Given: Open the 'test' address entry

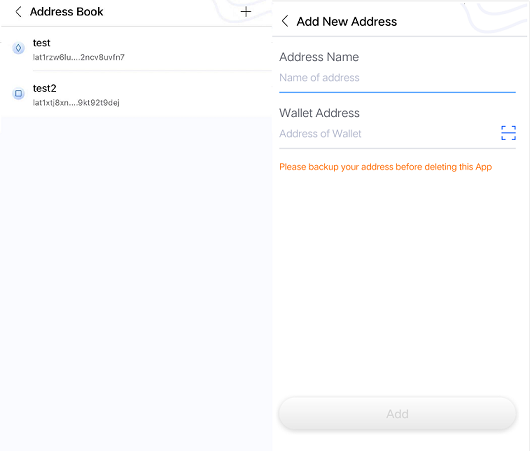Looking at the screenshot, I should [x=136, y=49].
